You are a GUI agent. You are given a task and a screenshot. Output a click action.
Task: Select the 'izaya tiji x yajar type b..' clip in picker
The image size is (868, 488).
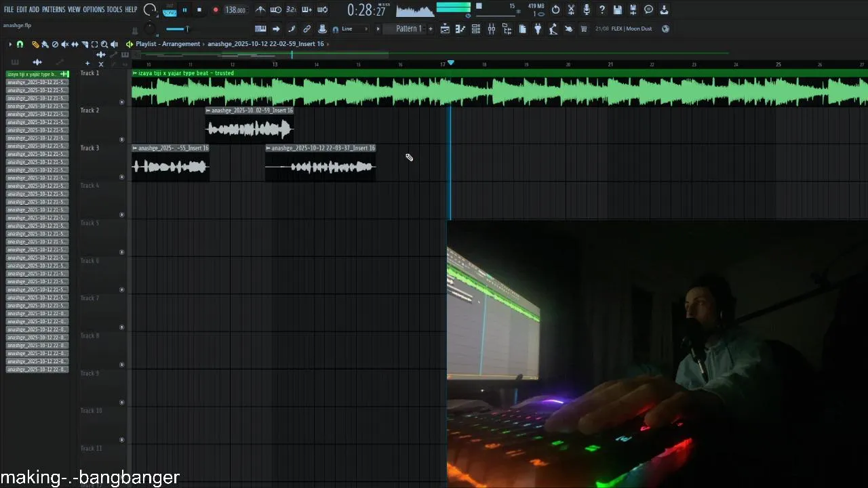[x=37, y=74]
